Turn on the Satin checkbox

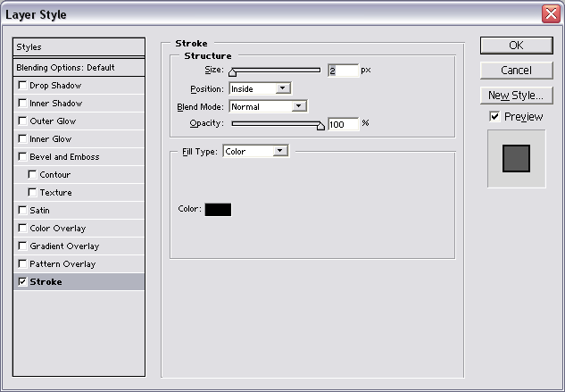click(22, 210)
